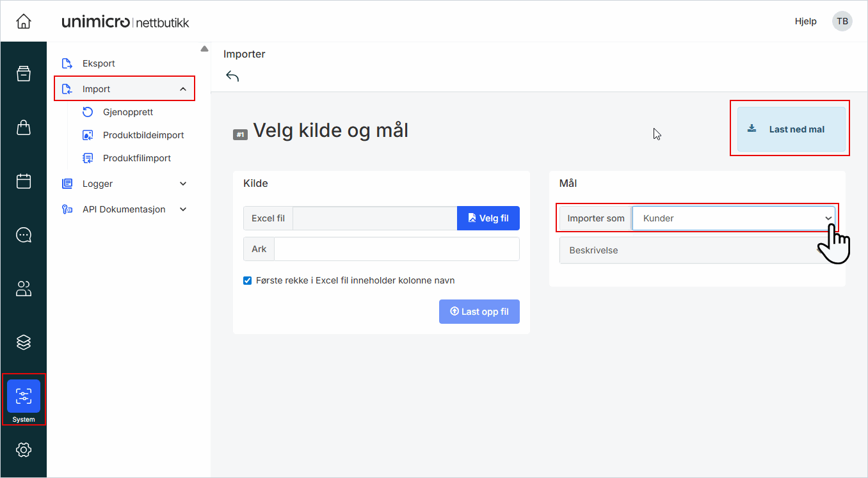Open the chat bubble icon in the sidebar
868x478 pixels.
24,234
